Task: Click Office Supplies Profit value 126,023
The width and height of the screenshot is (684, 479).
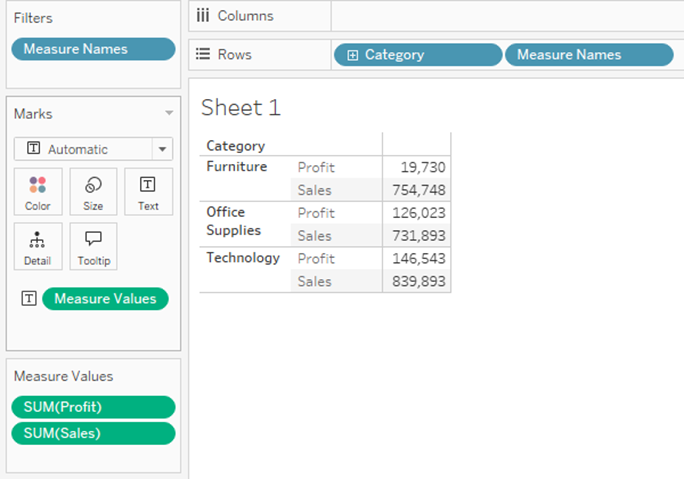Action: (x=419, y=213)
